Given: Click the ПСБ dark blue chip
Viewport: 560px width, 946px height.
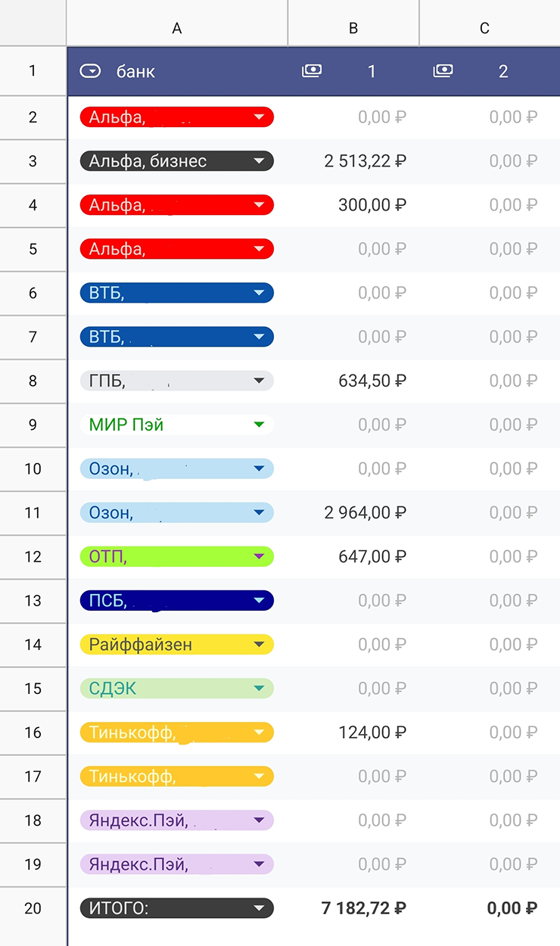Looking at the screenshot, I should [x=176, y=601].
